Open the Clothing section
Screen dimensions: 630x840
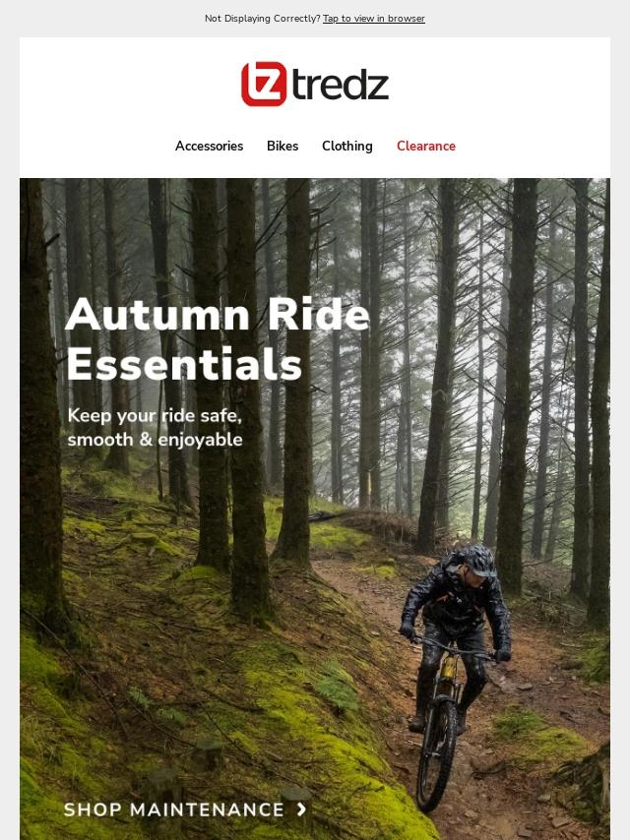pos(346,146)
